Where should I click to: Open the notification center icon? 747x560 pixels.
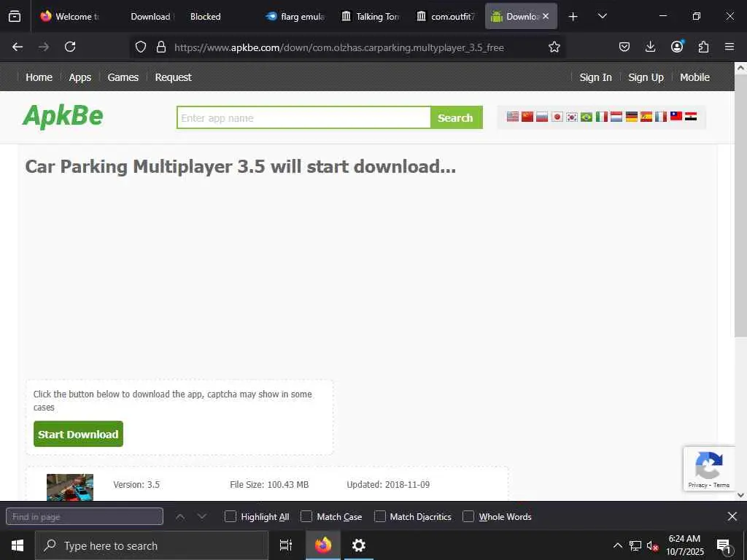pos(723,545)
